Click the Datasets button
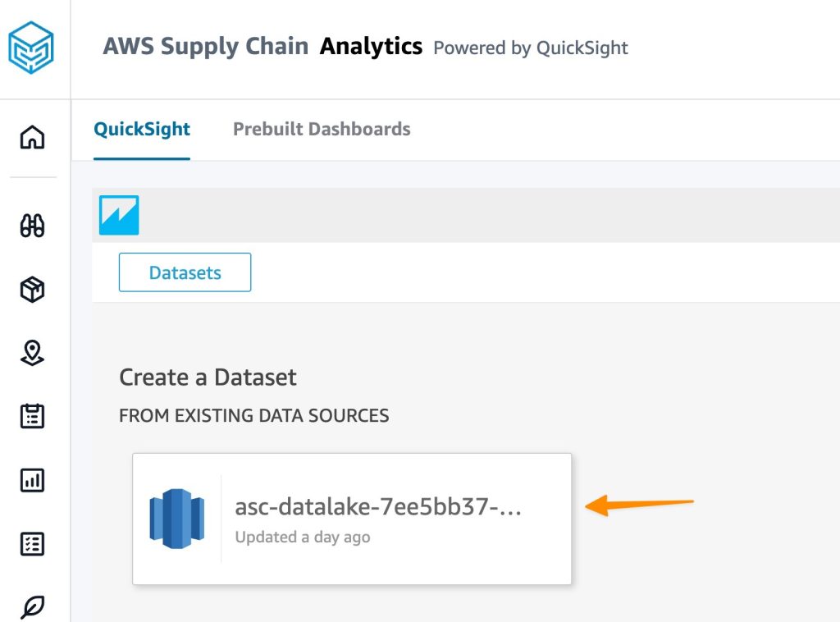This screenshot has height=622, width=840. (x=185, y=272)
